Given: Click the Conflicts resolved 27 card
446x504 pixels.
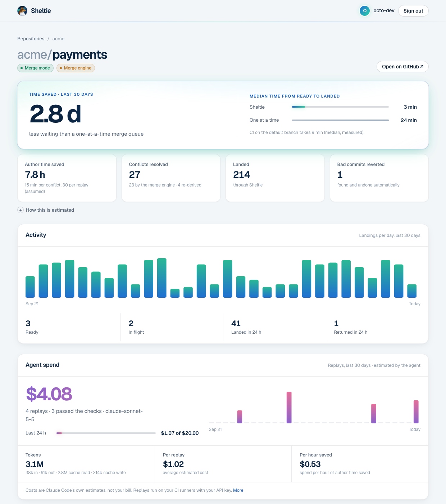Looking at the screenshot, I should pos(171,178).
